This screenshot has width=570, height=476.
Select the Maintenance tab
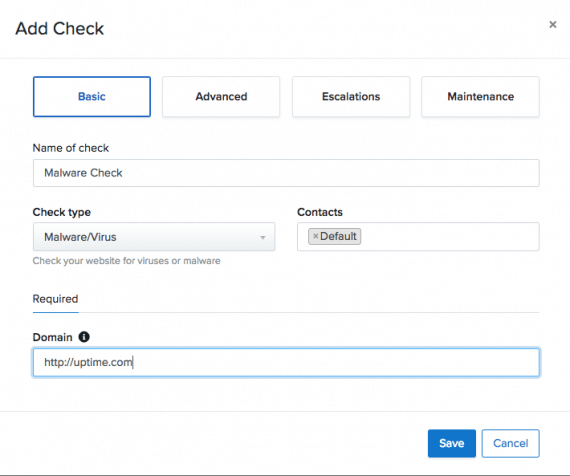point(480,96)
